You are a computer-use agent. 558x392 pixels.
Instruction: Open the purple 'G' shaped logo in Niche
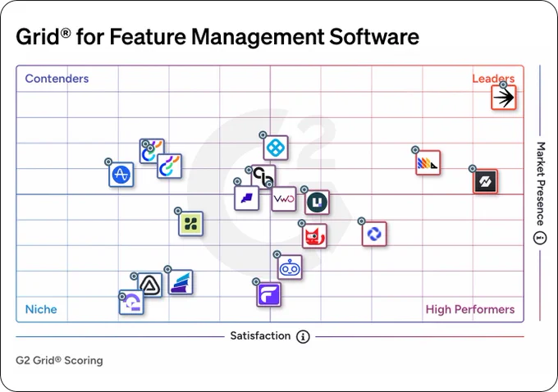point(131,303)
